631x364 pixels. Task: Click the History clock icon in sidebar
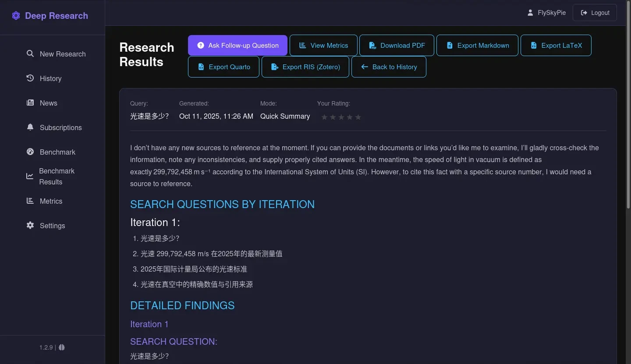pyautogui.click(x=30, y=78)
